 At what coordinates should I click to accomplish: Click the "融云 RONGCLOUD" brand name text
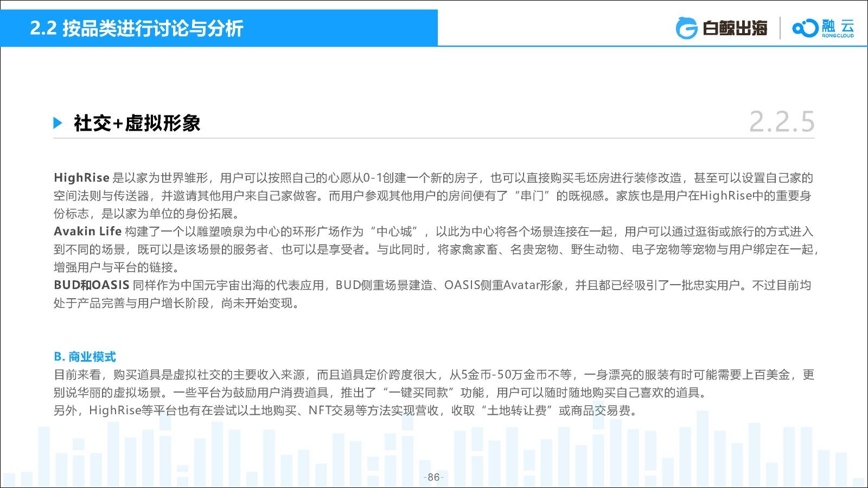point(838,28)
